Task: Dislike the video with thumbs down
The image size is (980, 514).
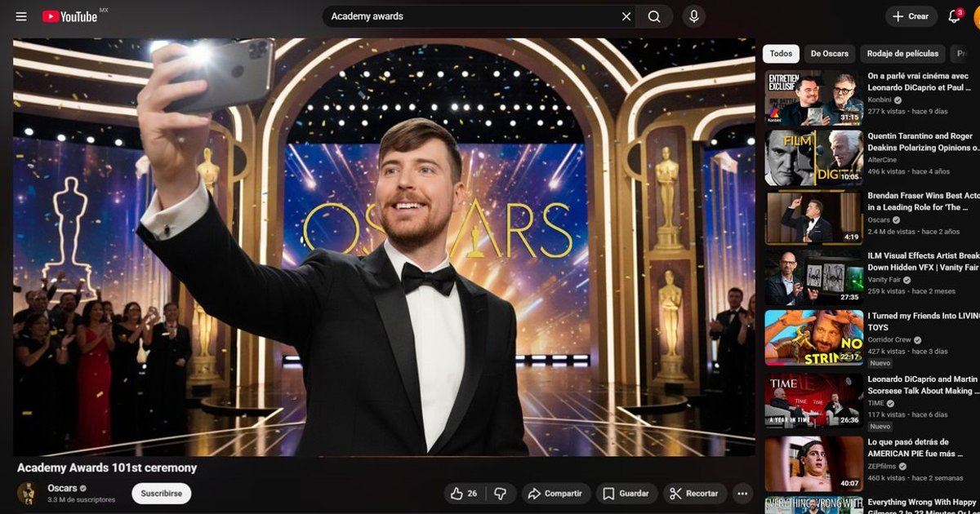Action: (x=501, y=494)
